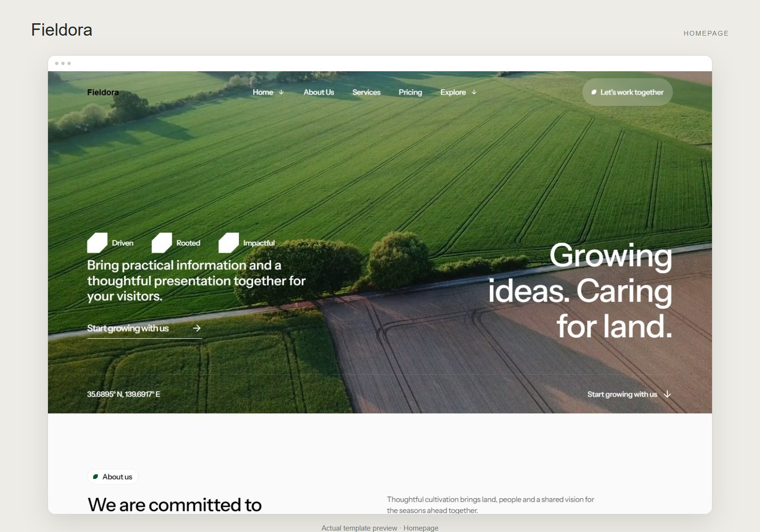Click the Thoughtful cultivation brings land paragraph
This screenshot has width=760, height=532.
click(x=490, y=505)
